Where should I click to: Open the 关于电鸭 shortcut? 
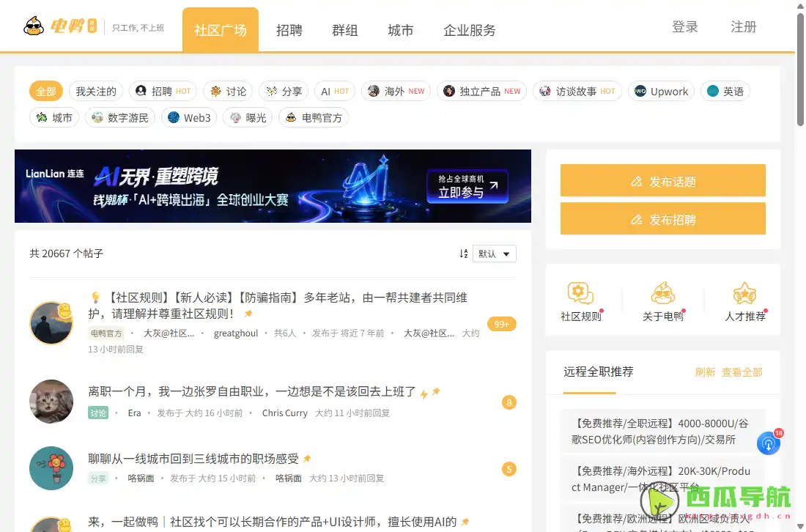(x=662, y=302)
